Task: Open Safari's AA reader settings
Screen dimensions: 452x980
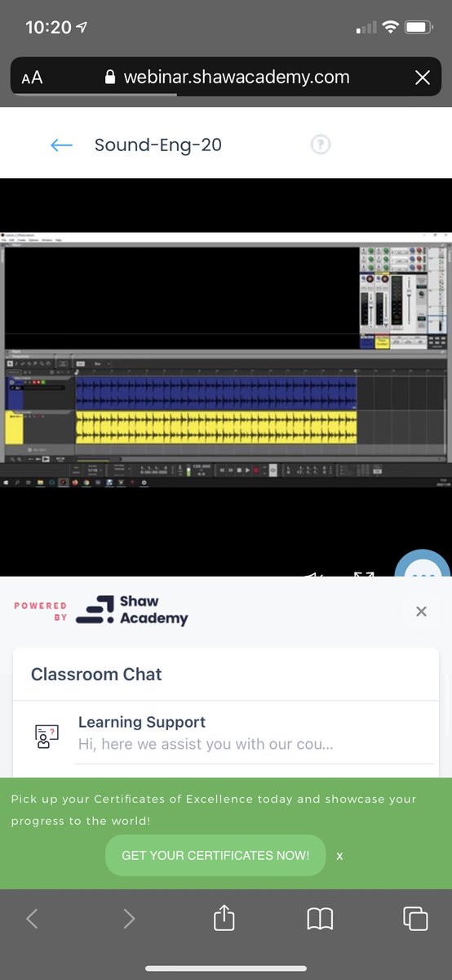Action: (x=33, y=78)
